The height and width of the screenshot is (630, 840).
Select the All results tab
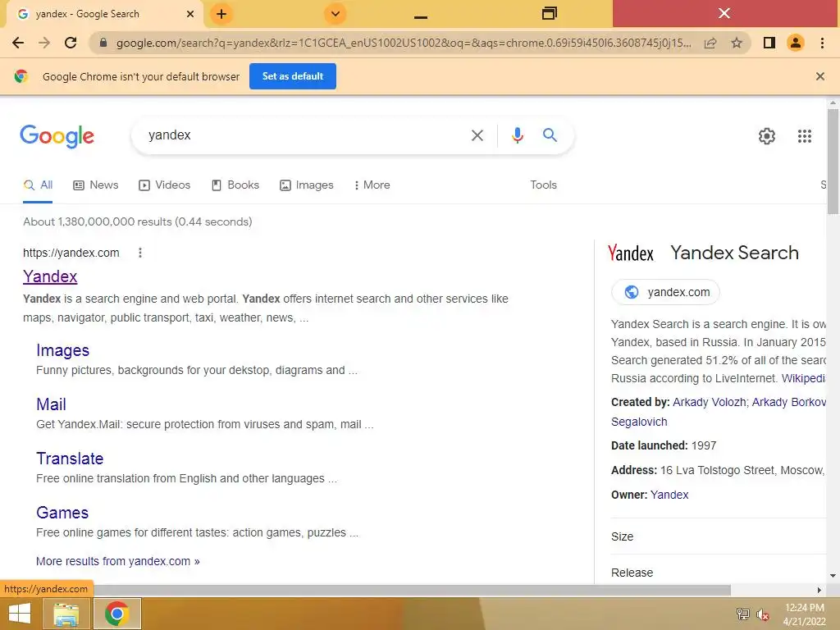(x=38, y=185)
